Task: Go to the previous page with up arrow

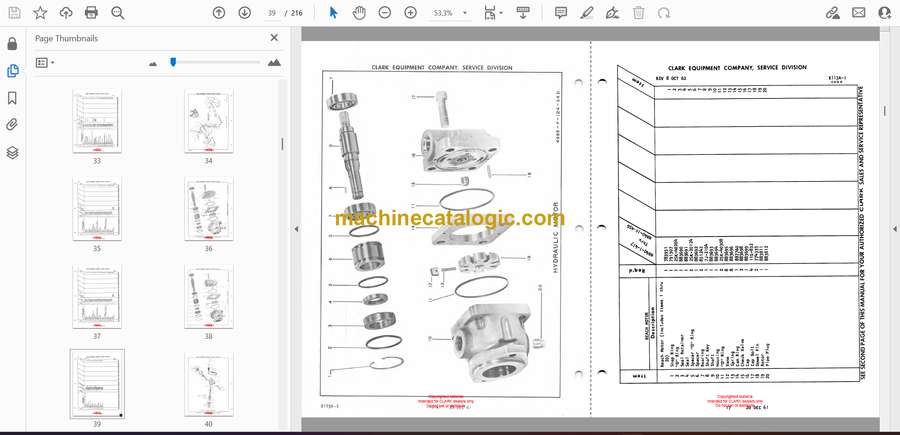Action: coord(219,13)
